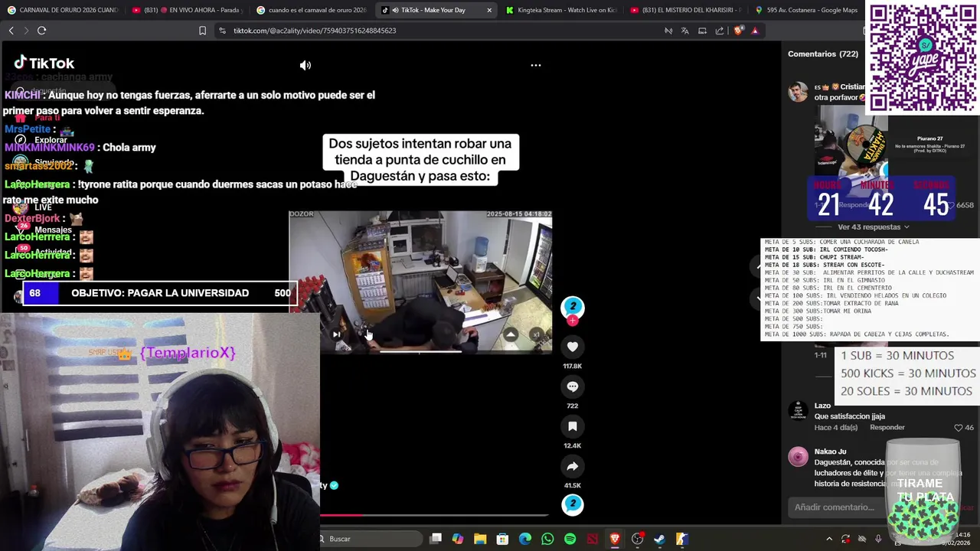Like the video with the heart icon
Screen dimensions: 980x551
point(573,347)
